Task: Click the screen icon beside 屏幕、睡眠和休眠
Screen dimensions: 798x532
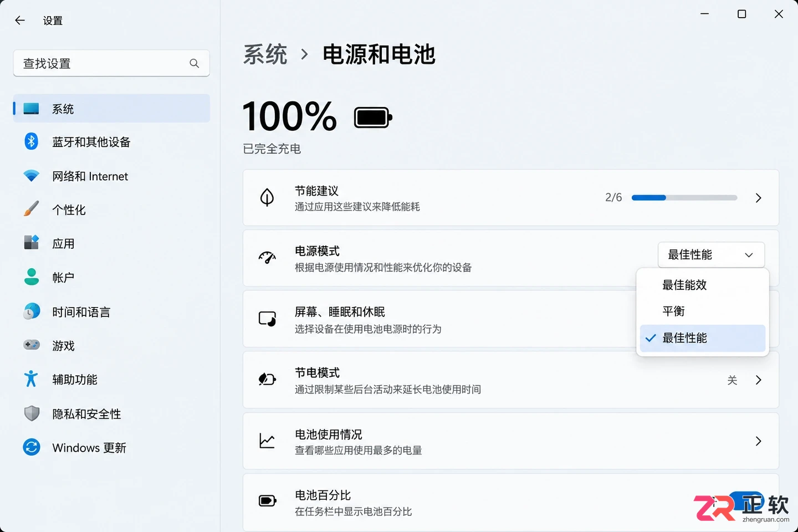Action: coord(267,319)
